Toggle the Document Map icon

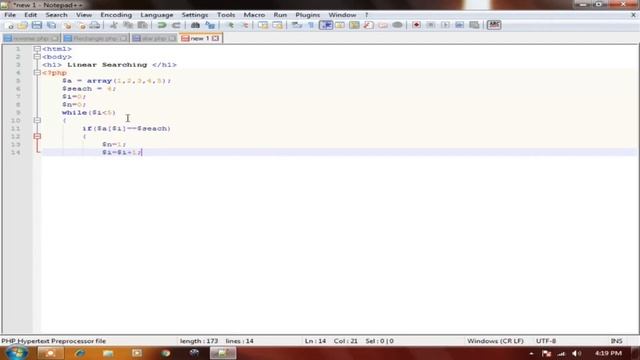[354, 25]
